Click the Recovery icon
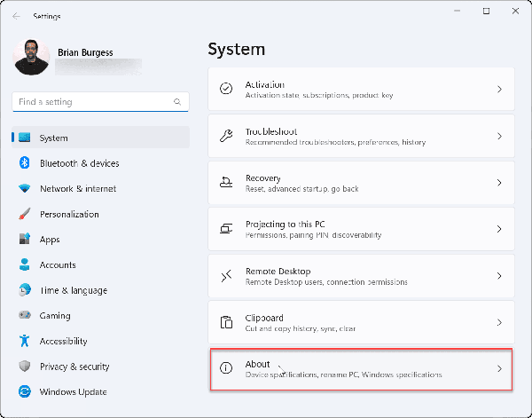The width and height of the screenshot is (532, 418). click(x=226, y=182)
